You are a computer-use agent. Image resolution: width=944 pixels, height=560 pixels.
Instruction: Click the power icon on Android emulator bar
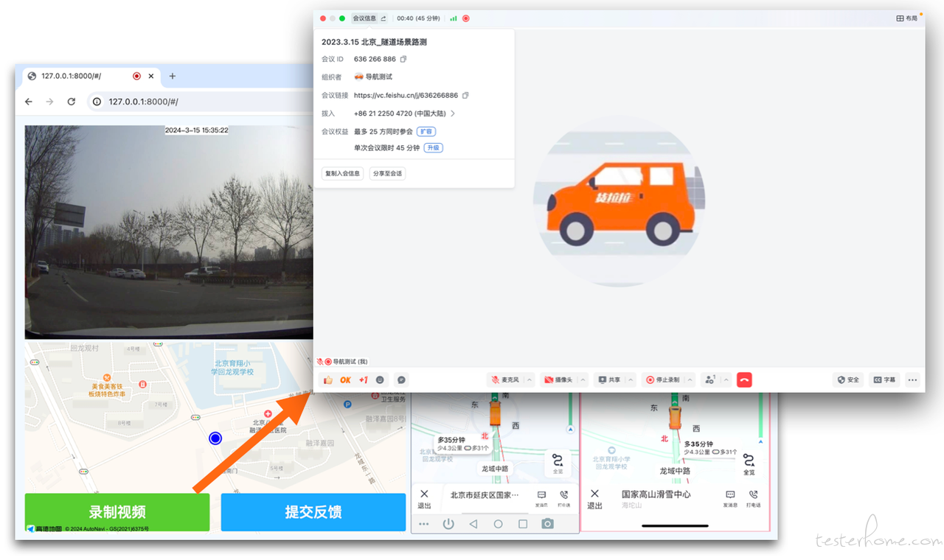(448, 524)
